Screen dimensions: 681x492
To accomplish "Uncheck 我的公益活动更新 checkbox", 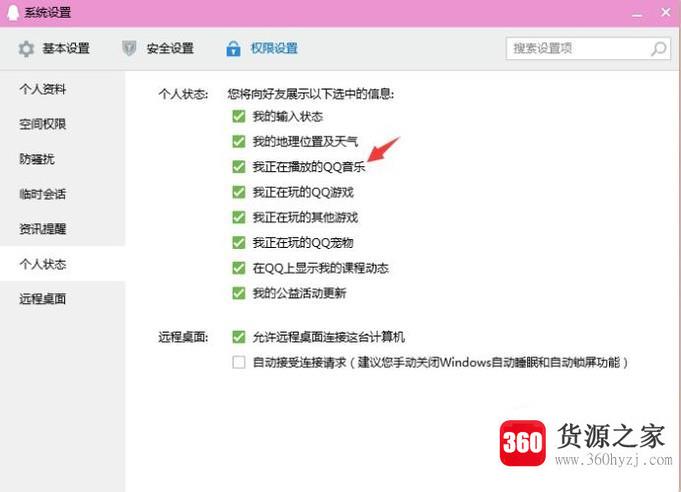I will pos(239,293).
